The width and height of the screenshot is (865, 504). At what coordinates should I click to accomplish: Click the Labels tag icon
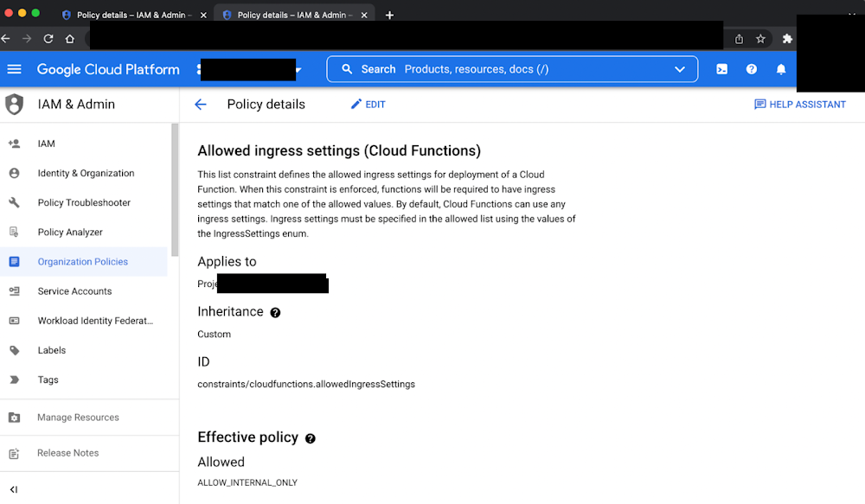(x=15, y=350)
